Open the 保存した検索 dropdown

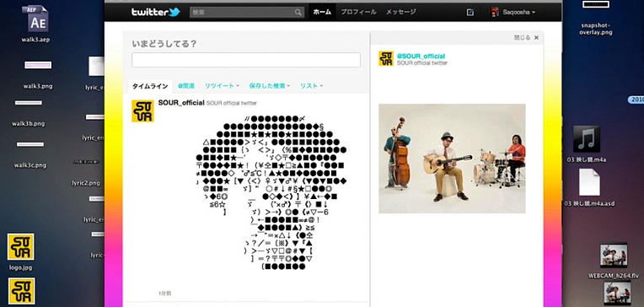click(270, 86)
